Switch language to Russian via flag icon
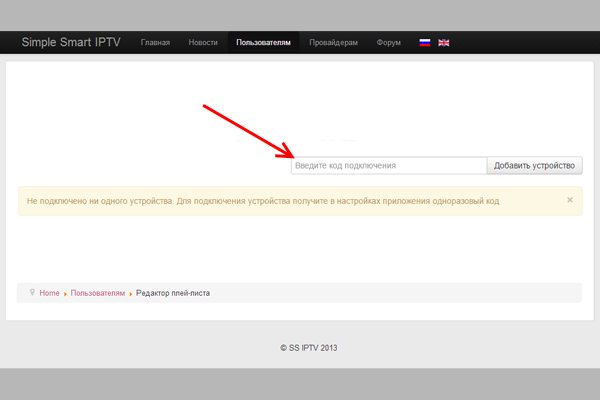This screenshot has width=600, height=400. (x=424, y=43)
